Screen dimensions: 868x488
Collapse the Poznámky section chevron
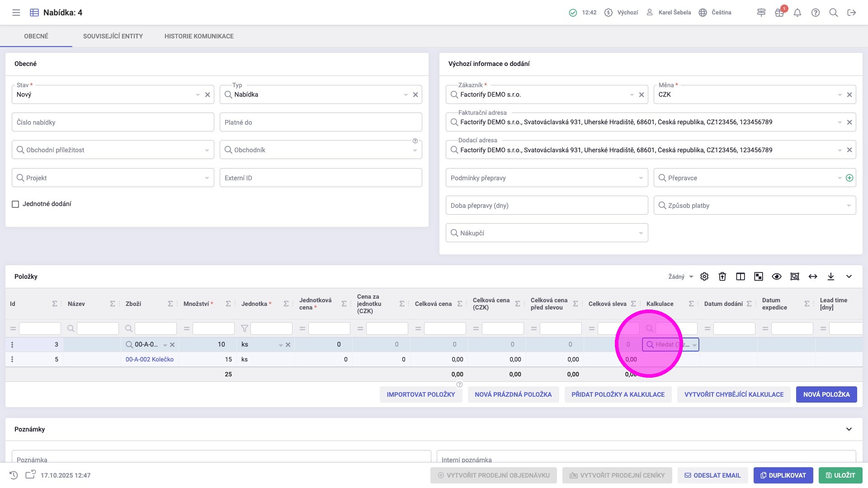[849, 429]
